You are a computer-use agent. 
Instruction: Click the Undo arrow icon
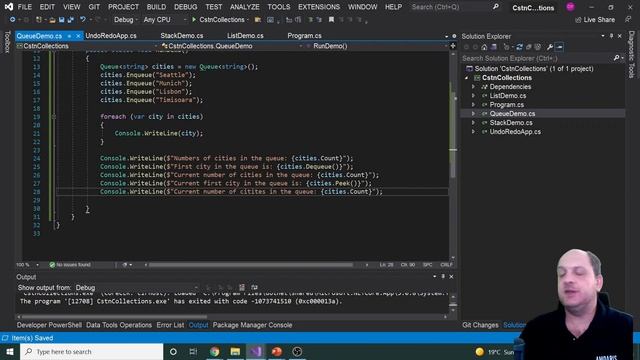[83, 20]
